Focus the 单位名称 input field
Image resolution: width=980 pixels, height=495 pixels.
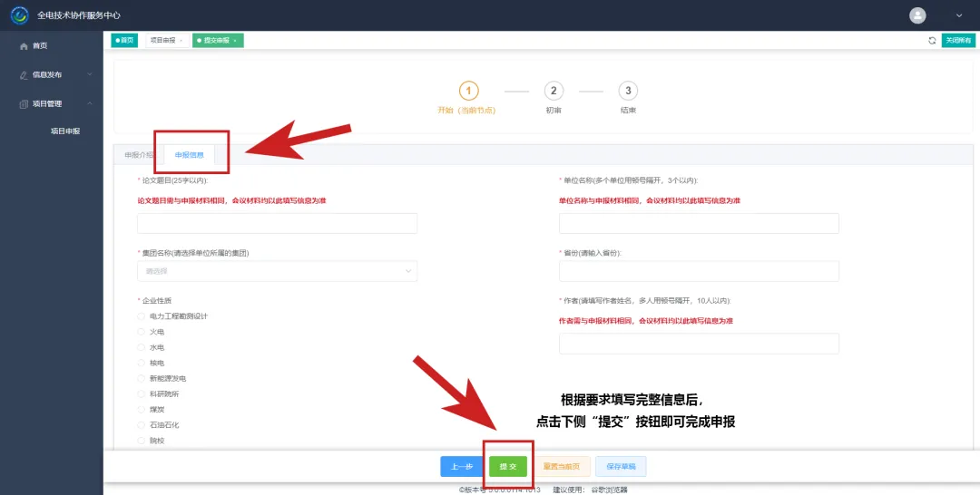[699, 223]
